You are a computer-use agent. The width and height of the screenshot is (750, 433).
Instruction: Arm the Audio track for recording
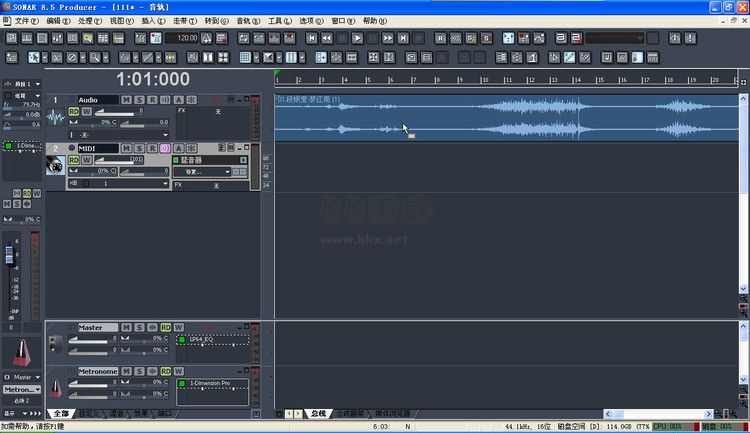[x=152, y=100]
